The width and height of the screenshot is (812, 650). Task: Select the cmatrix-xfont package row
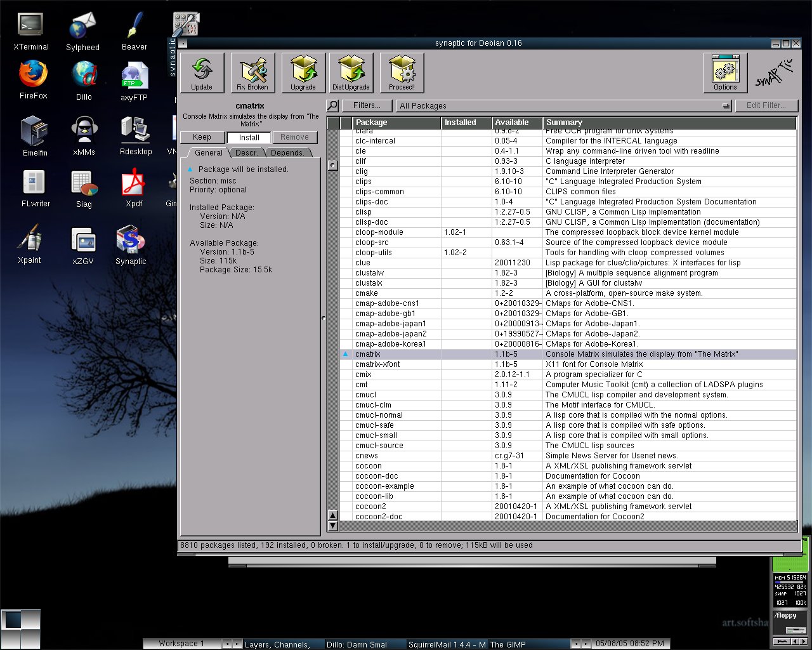coord(568,364)
